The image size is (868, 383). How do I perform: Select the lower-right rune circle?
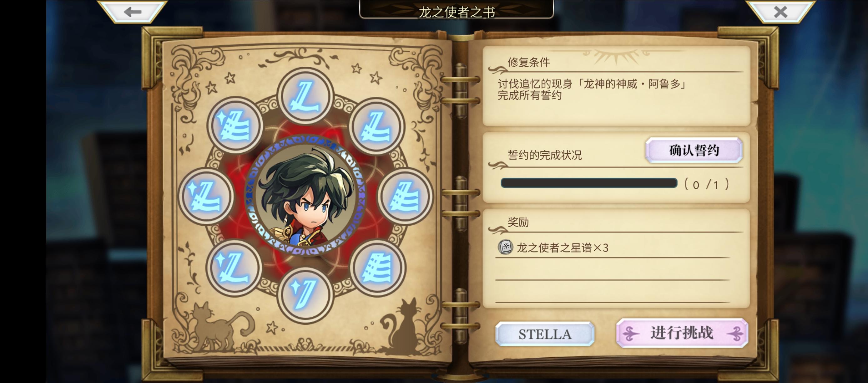point(378,268)
